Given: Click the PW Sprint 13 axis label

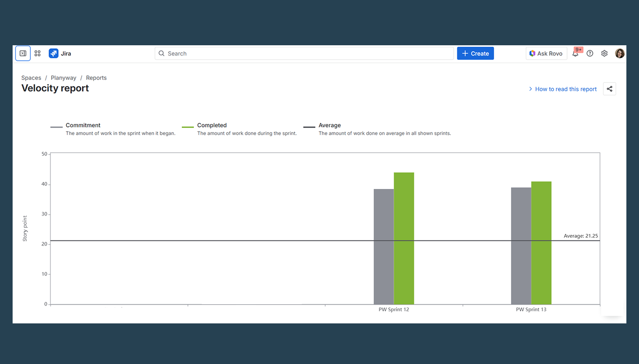Looking at the screenshot, I should tap(531, 309).
